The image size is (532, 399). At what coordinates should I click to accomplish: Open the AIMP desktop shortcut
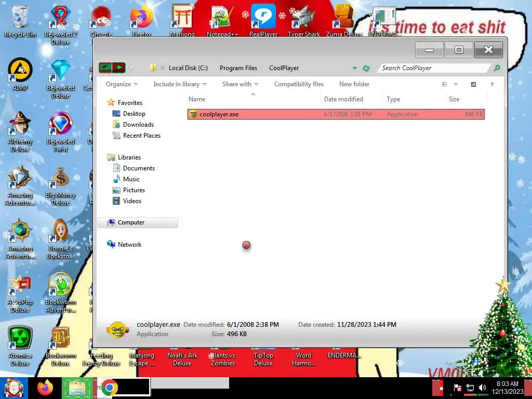(20, 74)
